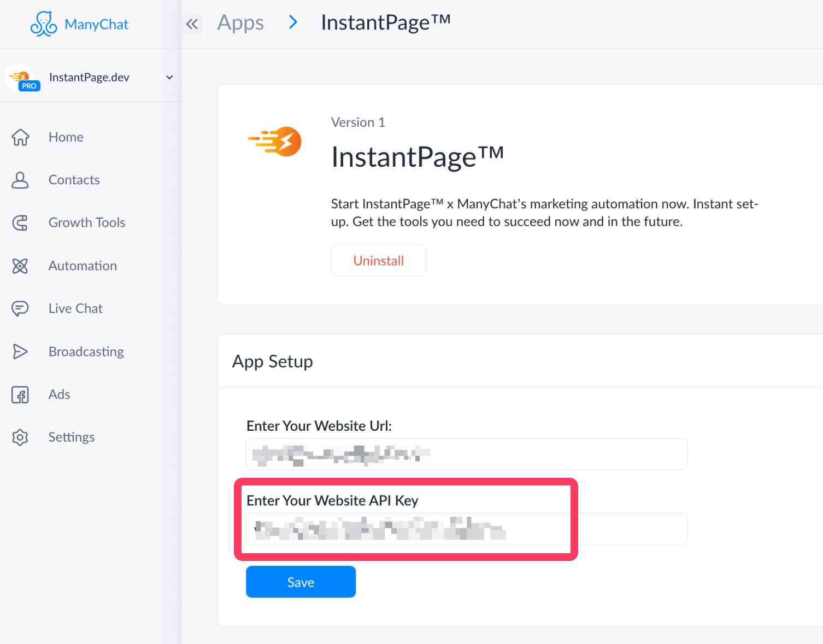The image size is (823, 644).
Task: Click the ManyChat brand name text
Action: click(97, 25)
